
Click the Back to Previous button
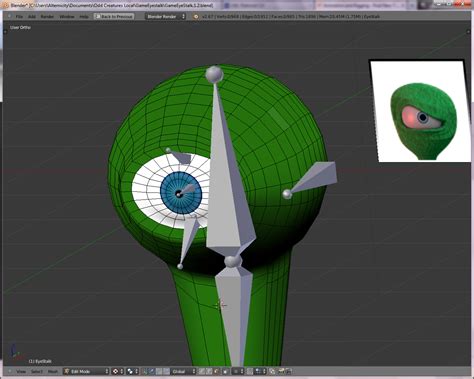point(114,16)
